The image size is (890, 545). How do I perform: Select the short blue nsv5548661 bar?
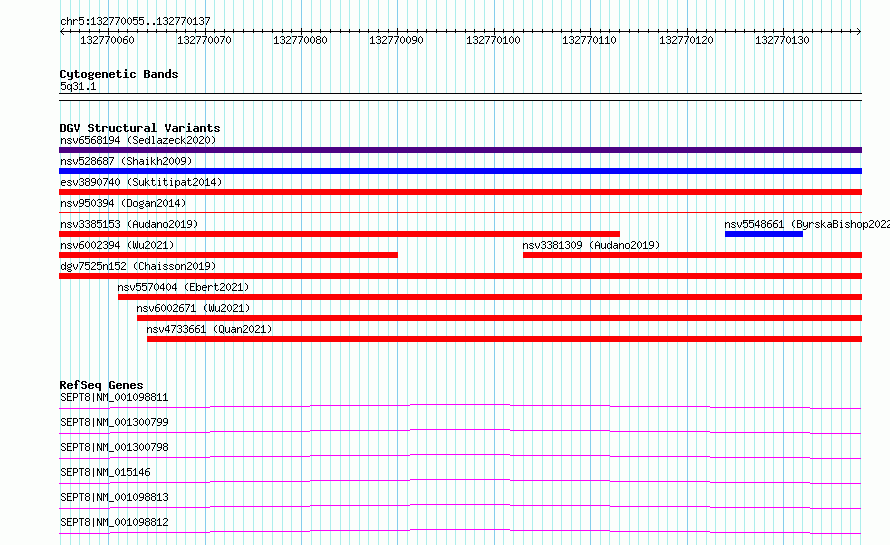[764, 234]
